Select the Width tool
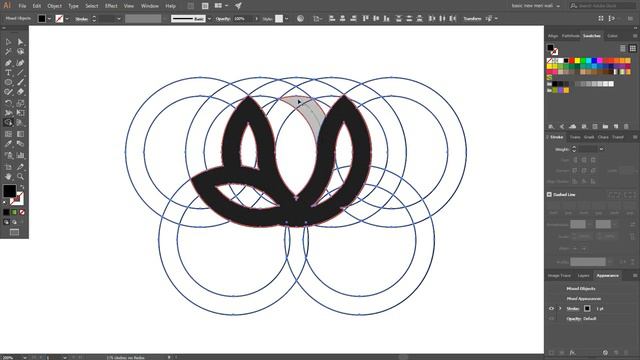Viewport: 640px width, 360px height. tap(8, 113)
